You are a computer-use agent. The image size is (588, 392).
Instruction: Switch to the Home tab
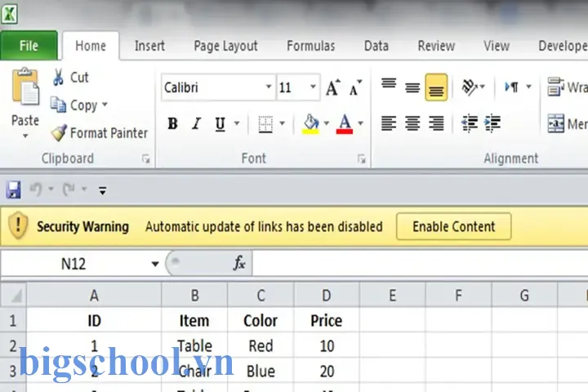tap(91, 46)
